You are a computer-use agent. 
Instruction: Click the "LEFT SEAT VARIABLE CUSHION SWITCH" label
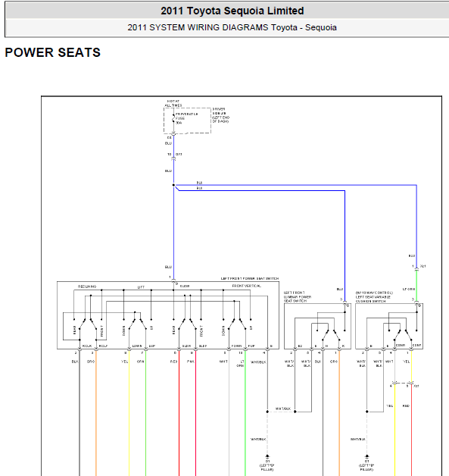(x=373, y=299)
